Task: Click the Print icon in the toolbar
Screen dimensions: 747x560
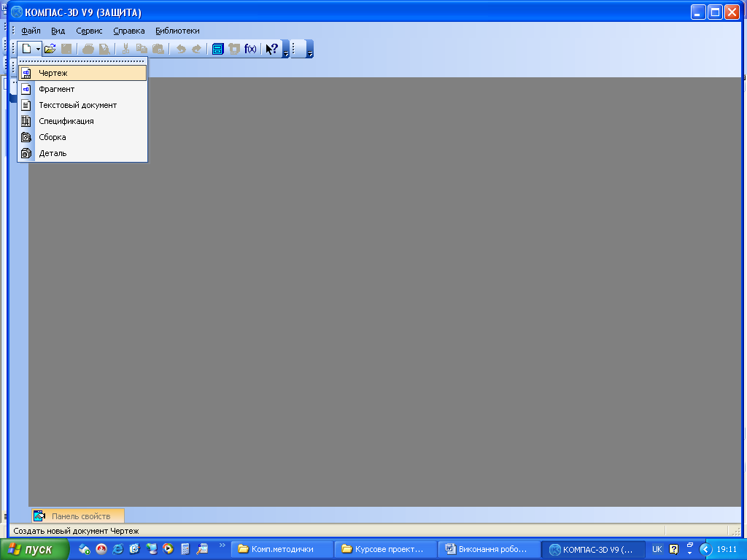Action: tap(88, 49)
